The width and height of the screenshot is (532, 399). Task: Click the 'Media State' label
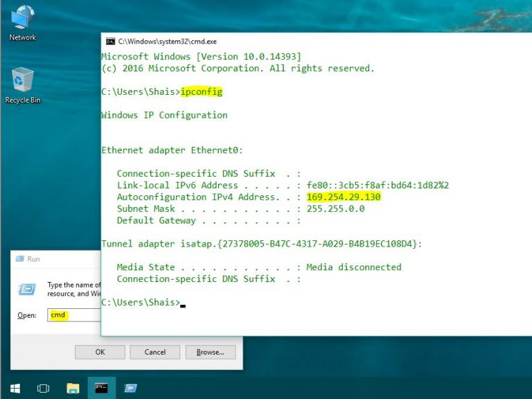coord(146,267)
